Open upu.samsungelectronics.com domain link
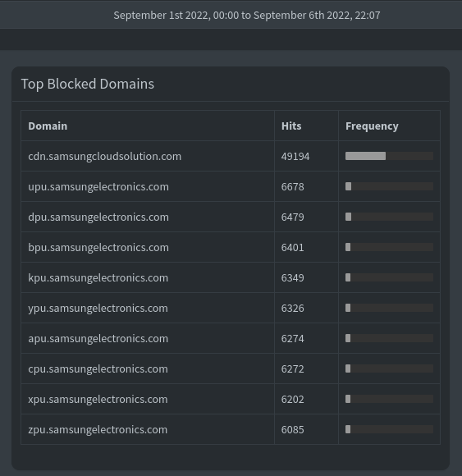Screen dimensions: 462x476 point(98,186)
